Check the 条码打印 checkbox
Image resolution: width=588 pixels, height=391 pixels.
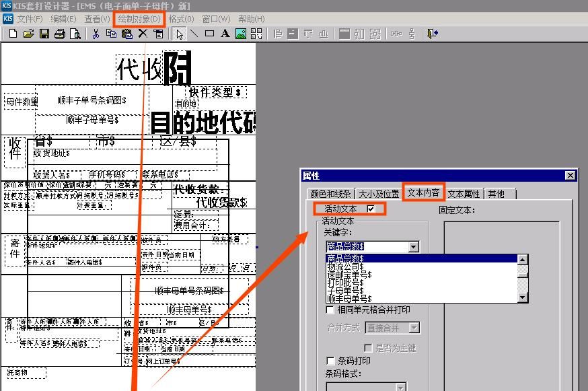point(329,359)
